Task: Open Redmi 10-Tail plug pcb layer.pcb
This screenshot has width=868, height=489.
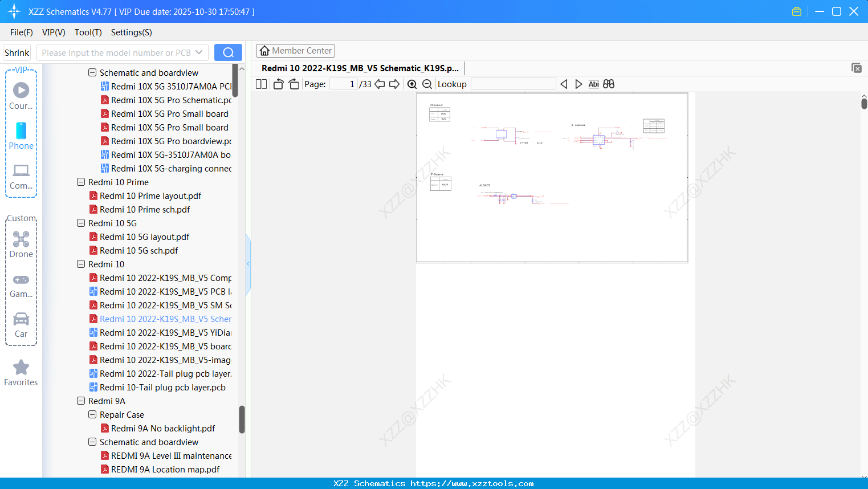Action: [x=157, y=387]
